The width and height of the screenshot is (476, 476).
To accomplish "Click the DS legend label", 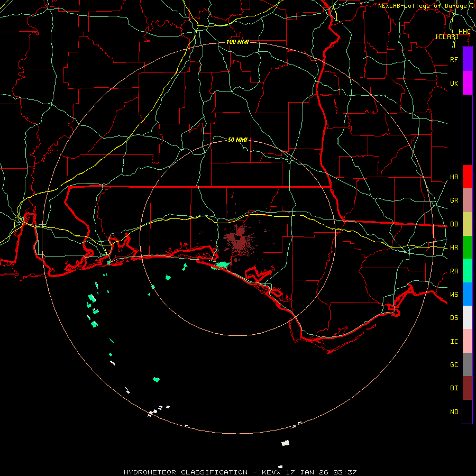I will point(454,318).
